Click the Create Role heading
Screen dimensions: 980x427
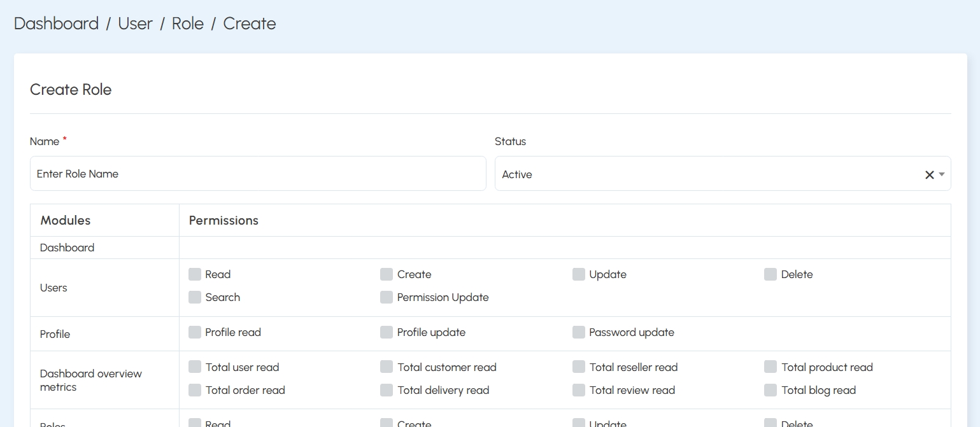(71, 90)
